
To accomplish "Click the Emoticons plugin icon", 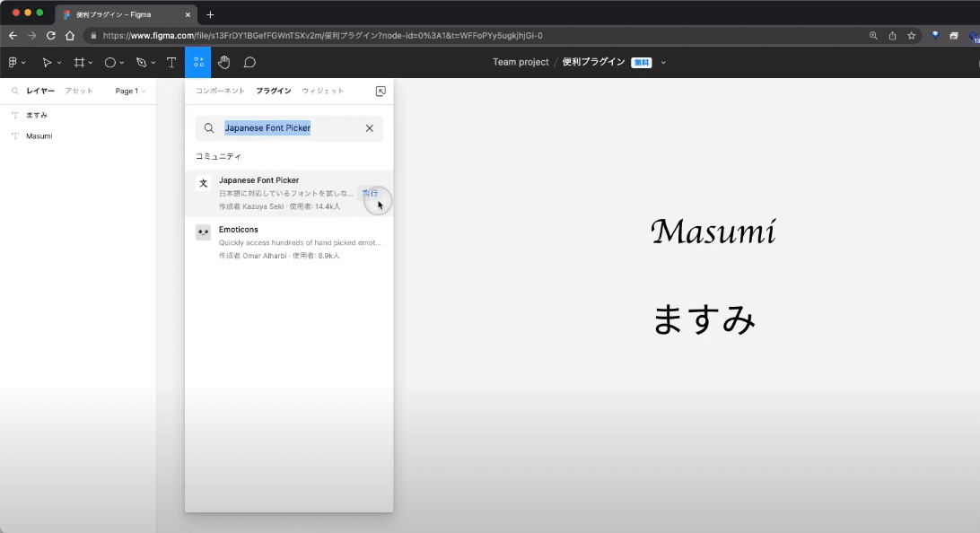I will pos(203,232).
